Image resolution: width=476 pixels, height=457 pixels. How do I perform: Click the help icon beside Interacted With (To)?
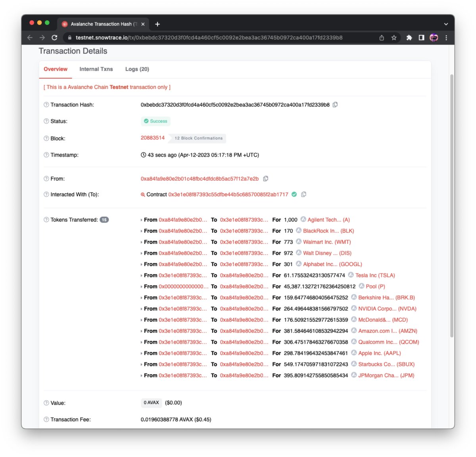tap(46, 194)
